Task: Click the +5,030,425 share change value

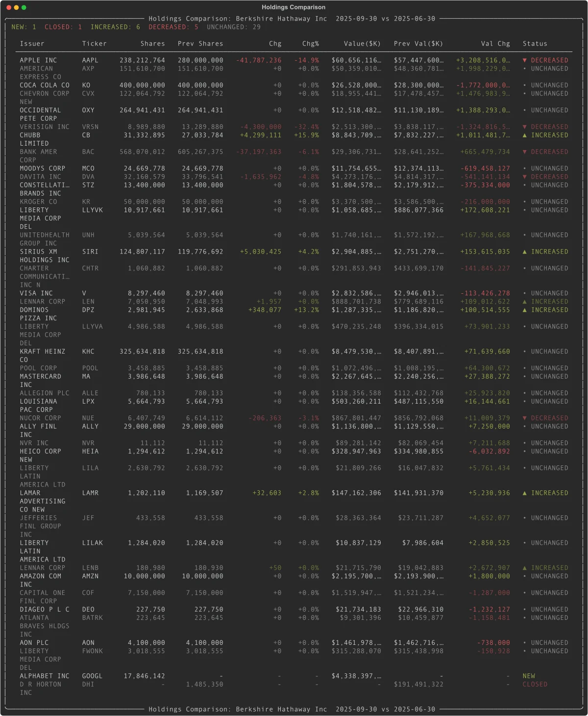Action: click(x=261, y=252)
